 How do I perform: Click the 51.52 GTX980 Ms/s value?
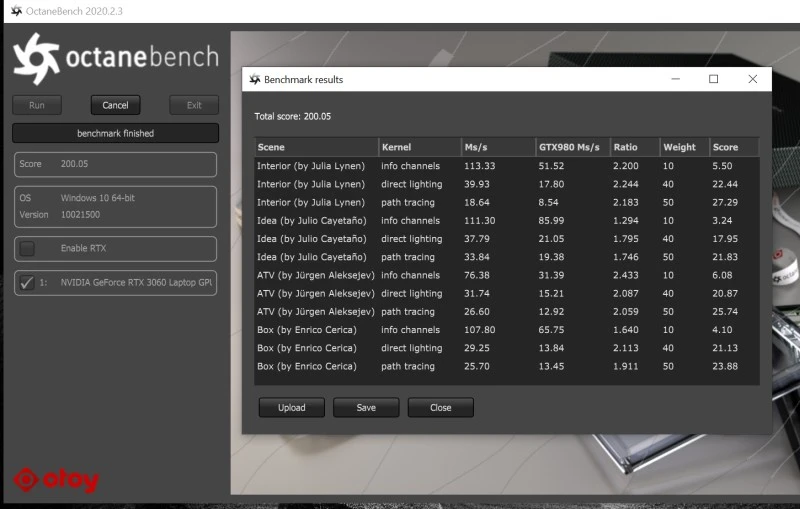pos(551,166)
